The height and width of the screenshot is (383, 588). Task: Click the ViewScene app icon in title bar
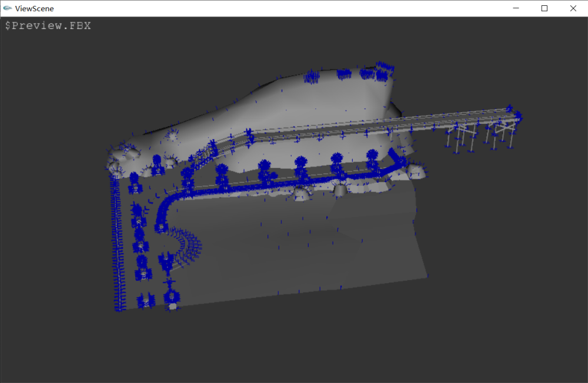(7, 8)
